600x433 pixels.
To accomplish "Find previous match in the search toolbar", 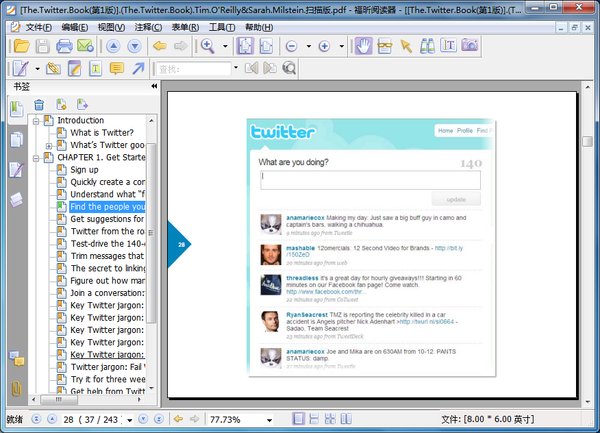I will pyautogui.click(x=251, y=68).
